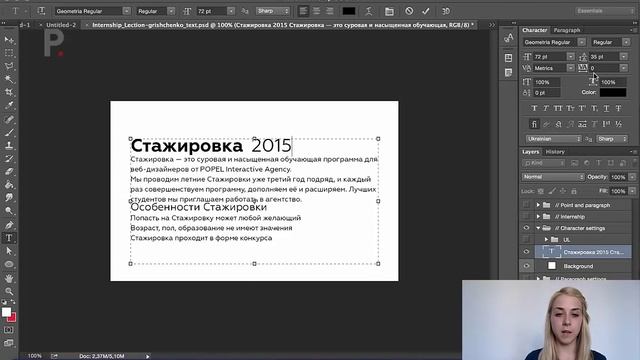Select the Clone Stamp tool
Screen dimensions: 640x360
(9, 146)
